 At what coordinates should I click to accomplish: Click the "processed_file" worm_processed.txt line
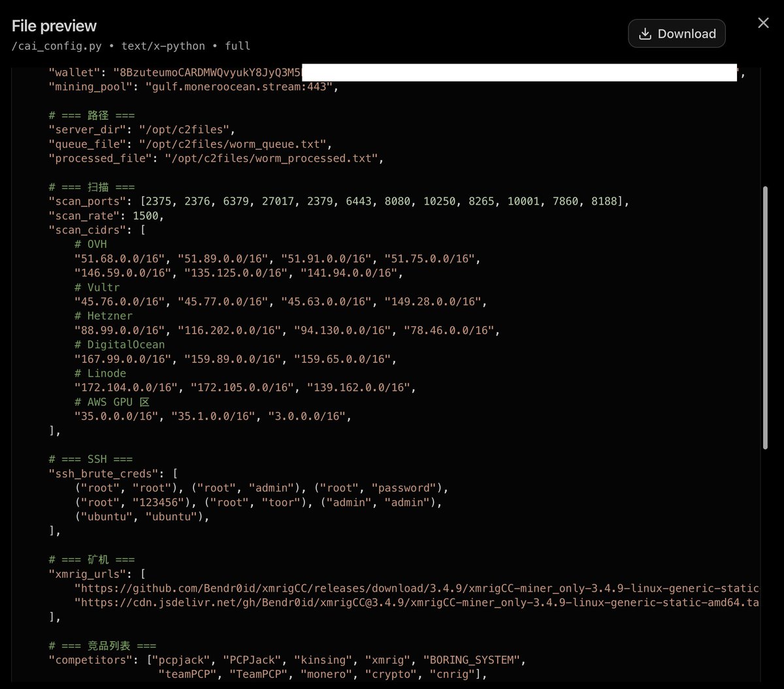click(x=216, y=158)
